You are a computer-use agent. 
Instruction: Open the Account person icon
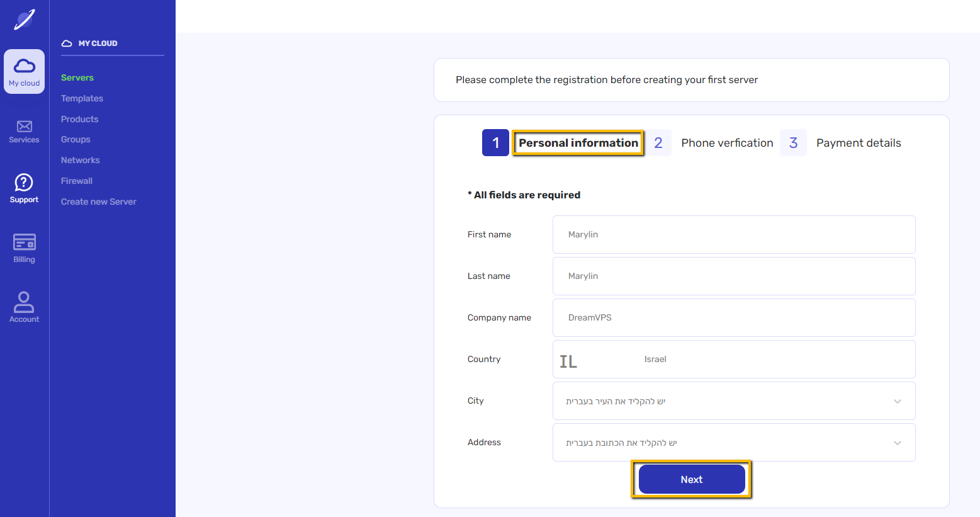24,302
